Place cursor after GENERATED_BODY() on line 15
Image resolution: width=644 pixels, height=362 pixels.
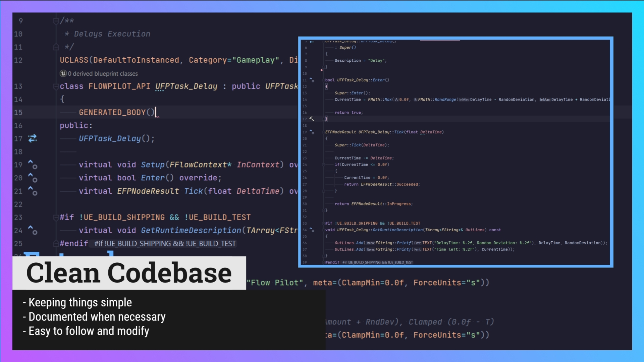coord(156,112)
